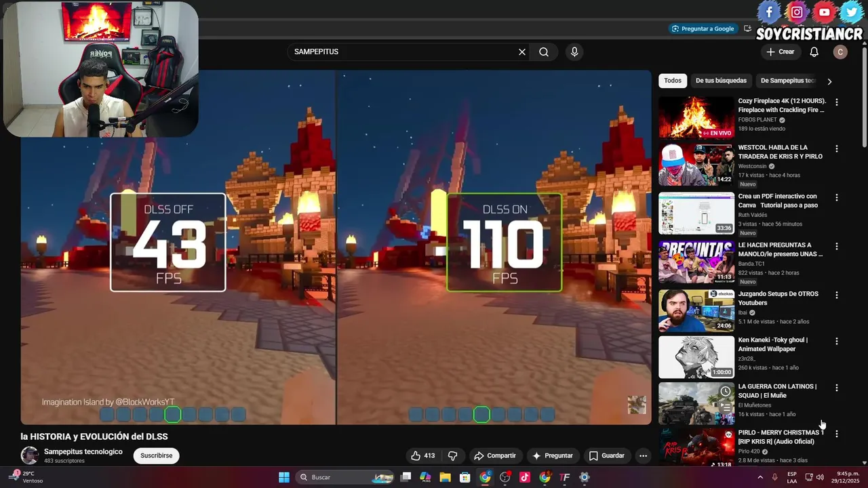Open the weather widget 29°C Ventoso
868x488 pixels.
click(x=26, y=477)
